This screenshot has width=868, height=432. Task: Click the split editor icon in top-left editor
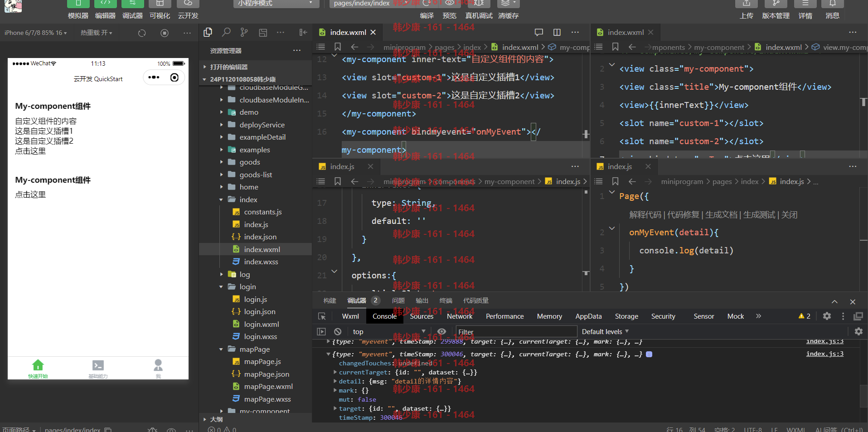pos(557,32)
